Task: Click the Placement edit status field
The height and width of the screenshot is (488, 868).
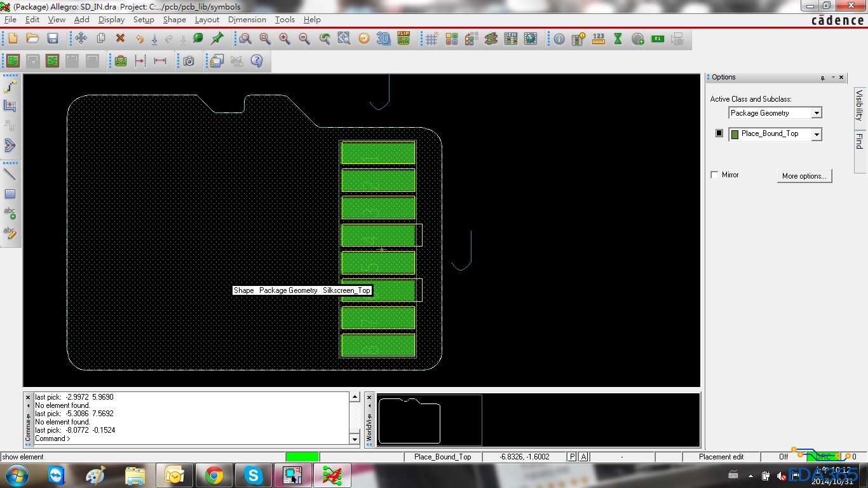Action: [721, 457]
